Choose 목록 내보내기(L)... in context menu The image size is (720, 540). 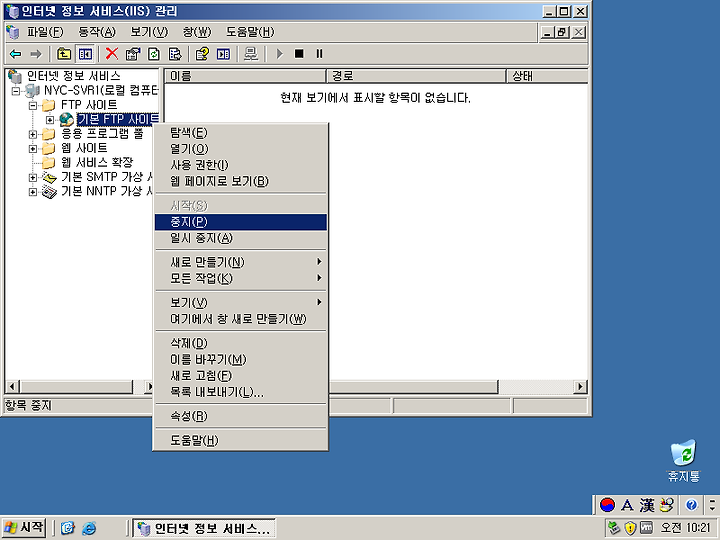(241, 392)
